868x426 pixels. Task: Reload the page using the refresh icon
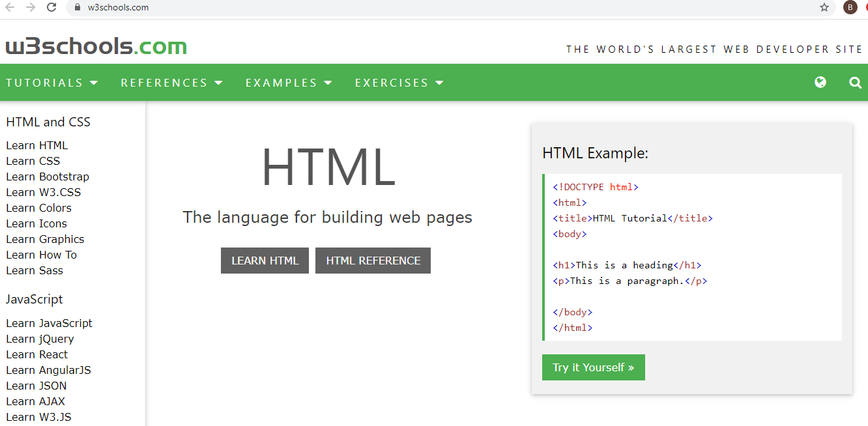click(51, 8)
